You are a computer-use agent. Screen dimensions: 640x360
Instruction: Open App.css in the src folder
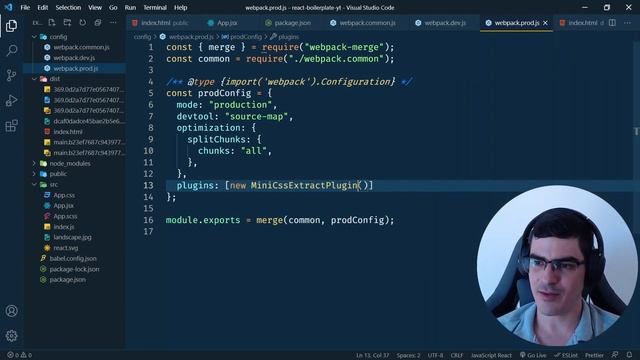click(64, 195)
